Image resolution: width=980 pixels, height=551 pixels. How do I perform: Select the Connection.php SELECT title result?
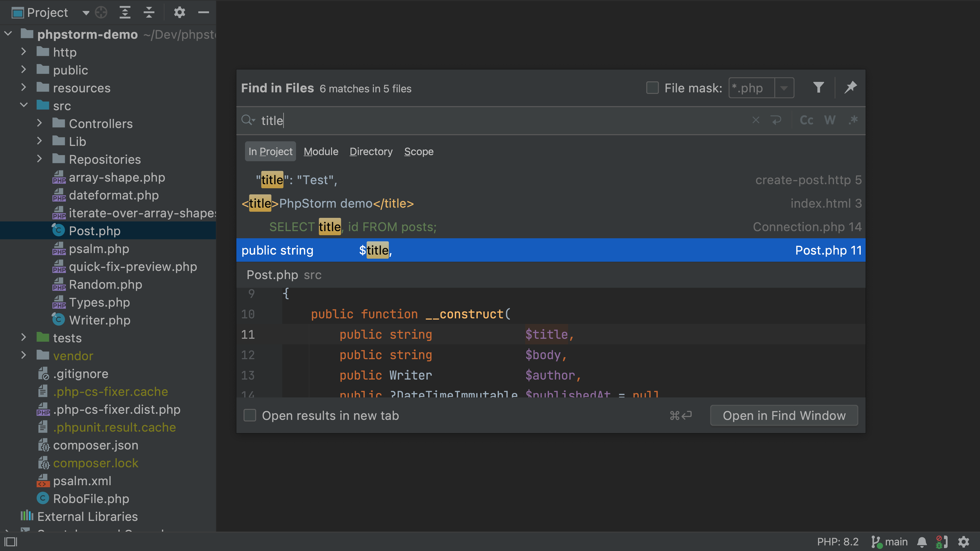coord(551,227)
